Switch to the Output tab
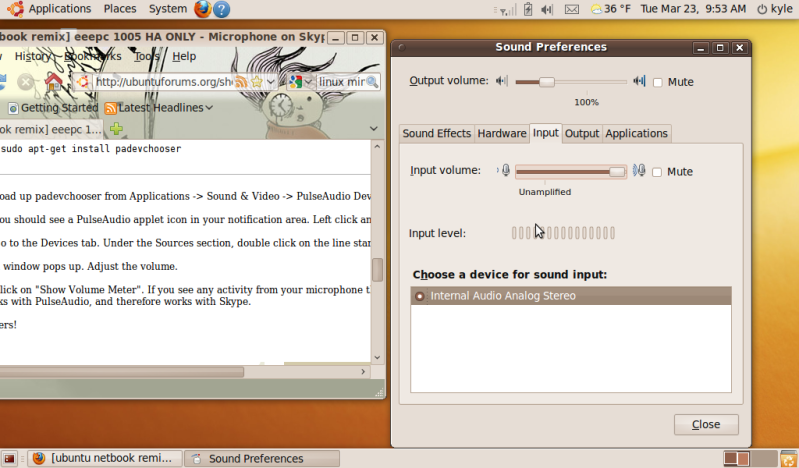 (581, 133)
